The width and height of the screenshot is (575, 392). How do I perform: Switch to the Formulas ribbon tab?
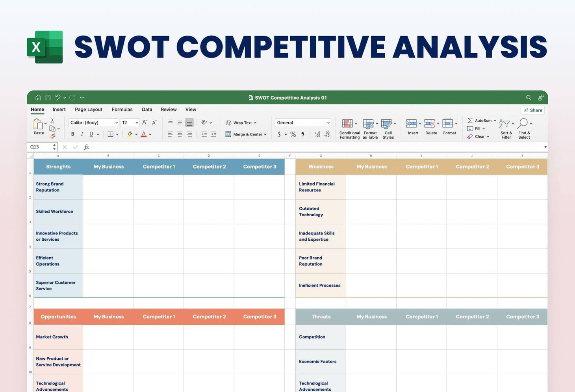(x=122, y=109)
